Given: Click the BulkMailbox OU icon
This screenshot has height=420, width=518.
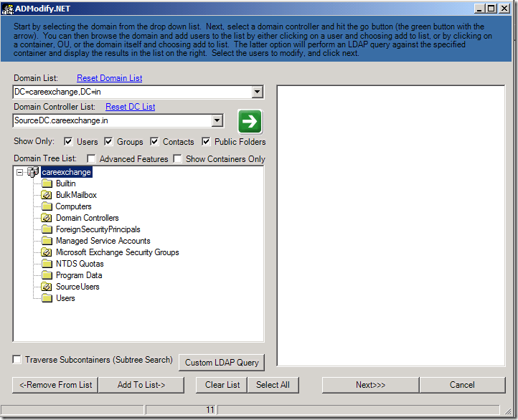Looking at the screenshot, I should (x=47, y=195).
